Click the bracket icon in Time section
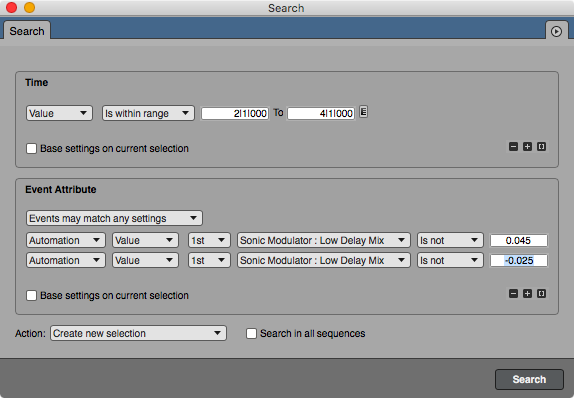Image resolution: width=574 pixels, height=398 pixels. 541,147
